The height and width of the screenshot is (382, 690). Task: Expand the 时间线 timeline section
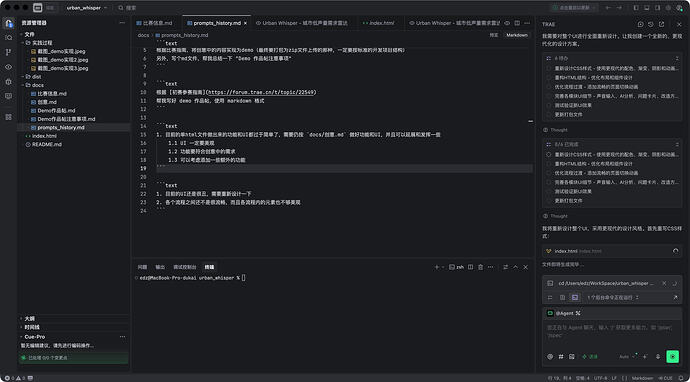32,327
